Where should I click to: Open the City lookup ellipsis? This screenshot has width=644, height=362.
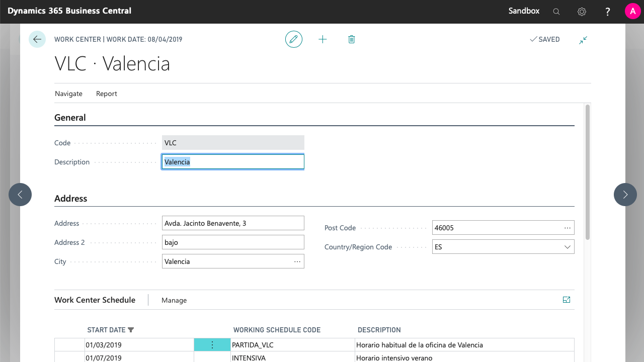297,261
